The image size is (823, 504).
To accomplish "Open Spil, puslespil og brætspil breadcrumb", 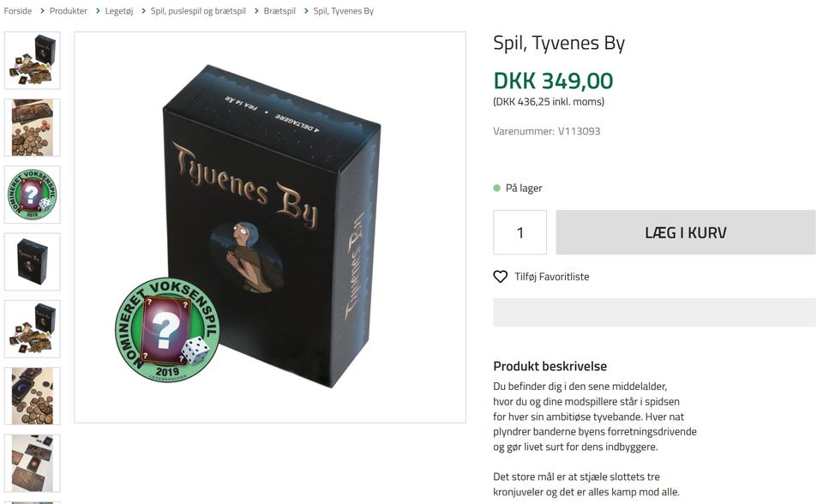I will click(198, 11).
